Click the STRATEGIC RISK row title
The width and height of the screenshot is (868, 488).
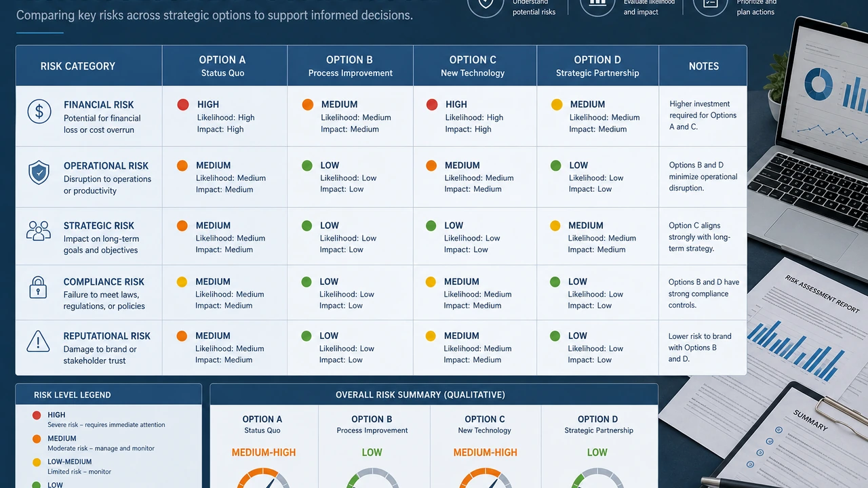coord(99,226)
